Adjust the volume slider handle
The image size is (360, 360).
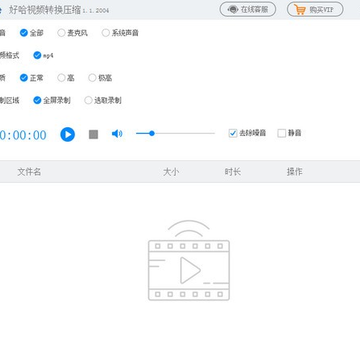click(152, 133)
